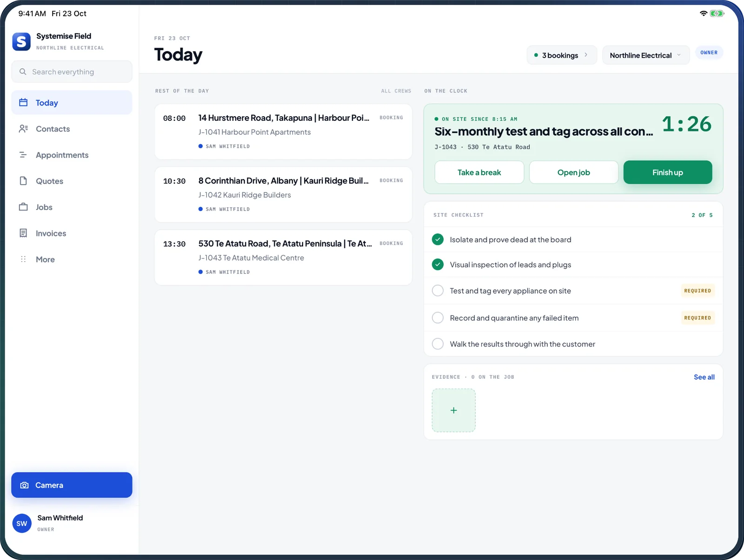
Task: Click the Open job button
Action: click(x=573, y=172)
